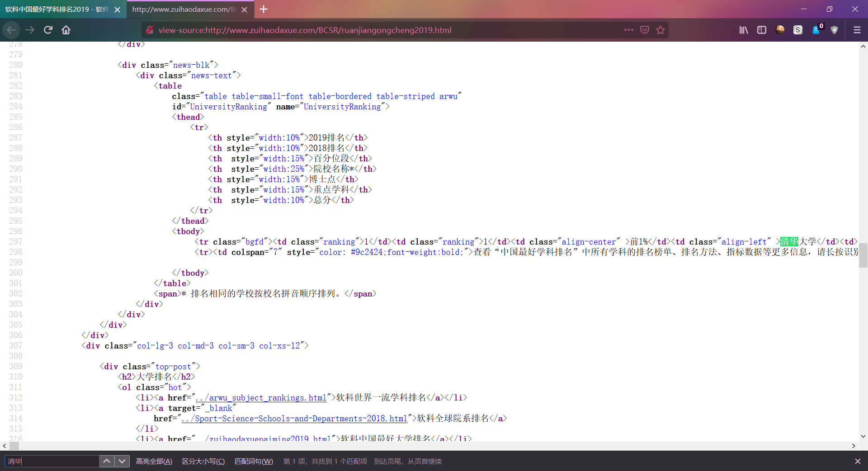868x471 pixels.
Task: Click the 百分位段 header text
Action: (331, 159)
